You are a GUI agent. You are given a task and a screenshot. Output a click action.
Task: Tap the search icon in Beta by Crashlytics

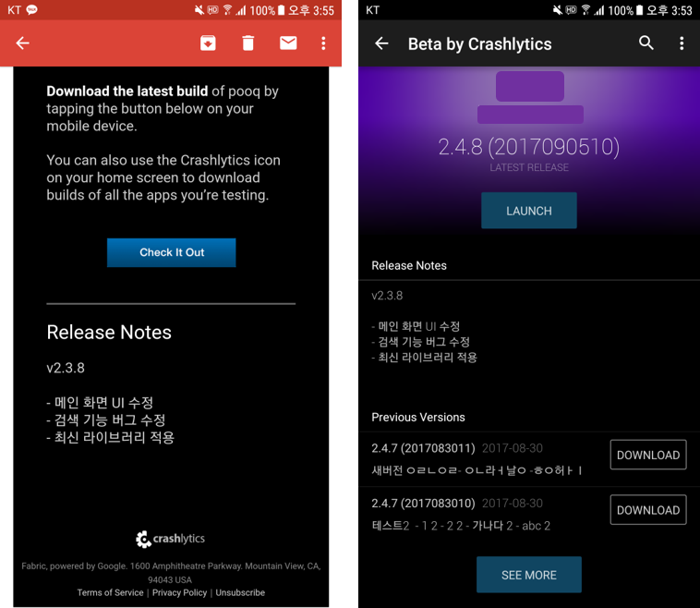click(646, 43)
